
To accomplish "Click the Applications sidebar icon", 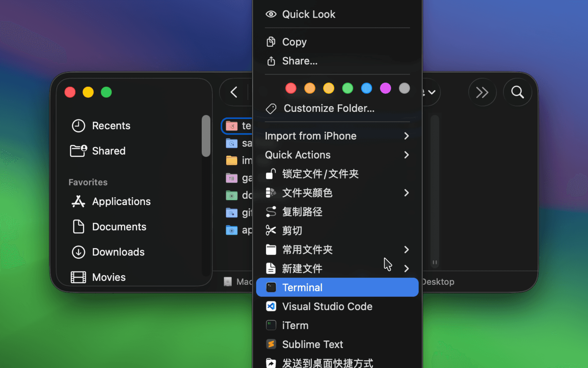I will click(x=78, y=201).
